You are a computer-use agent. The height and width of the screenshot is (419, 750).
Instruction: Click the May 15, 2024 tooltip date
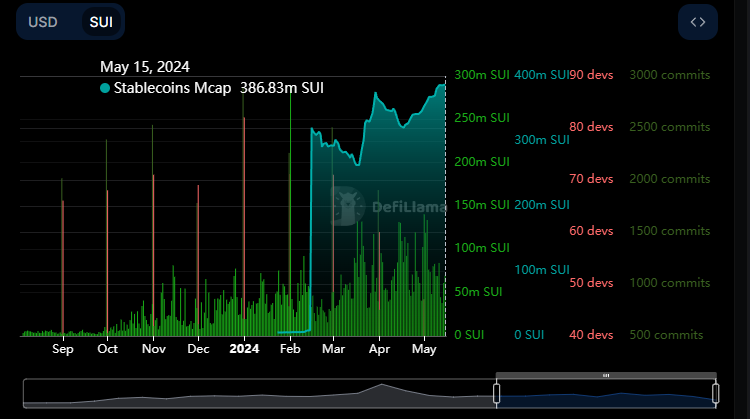(x=145, y=67)
